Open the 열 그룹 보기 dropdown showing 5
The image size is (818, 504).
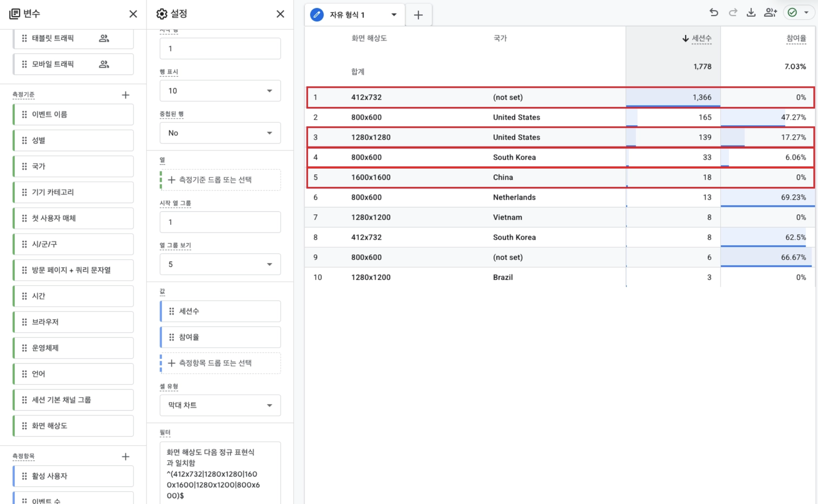coord(220,264)
